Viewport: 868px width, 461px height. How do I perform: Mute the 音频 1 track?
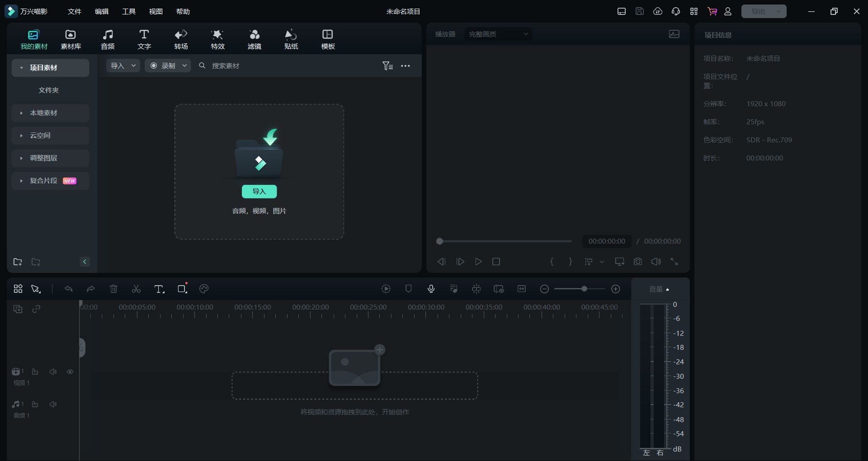(53, 405)
